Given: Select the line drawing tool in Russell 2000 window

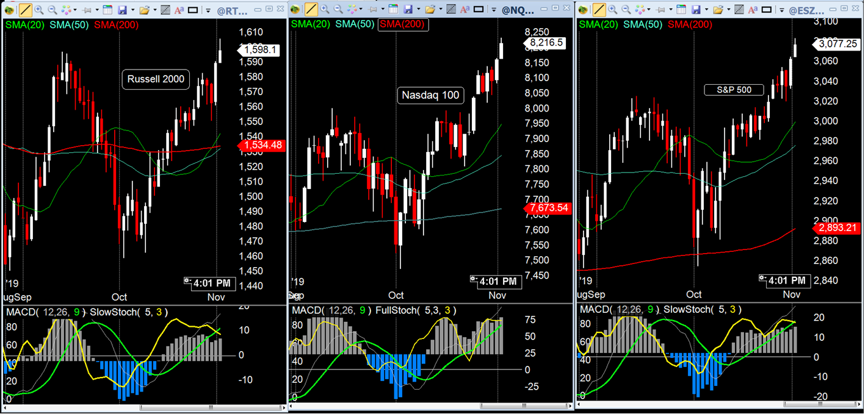Looking at the screenshot, I should pos(26,10).
